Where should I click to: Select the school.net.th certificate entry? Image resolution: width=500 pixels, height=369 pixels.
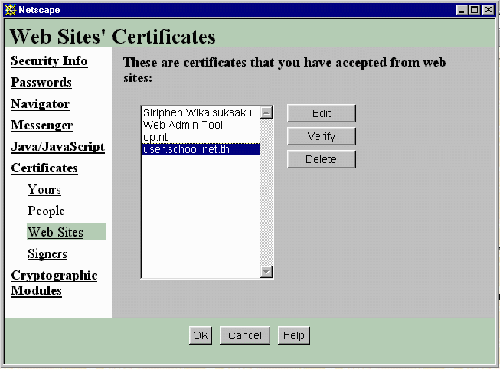click(201, 149)
